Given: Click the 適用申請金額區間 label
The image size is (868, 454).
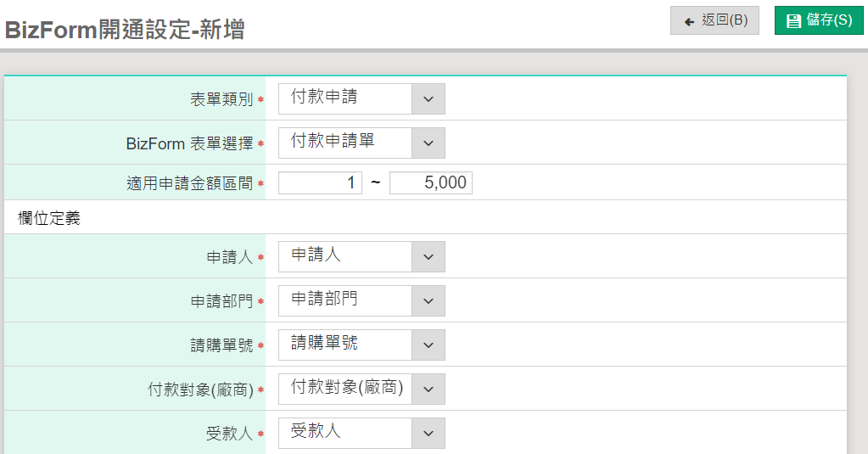Looking at the screenshot, I should 190,183.
